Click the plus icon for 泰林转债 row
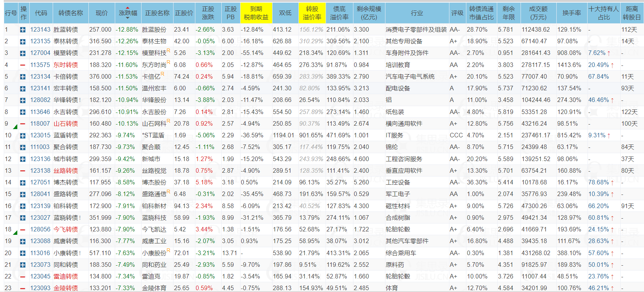Image resolution: width=644 pixels, height=292 pixels. tap(23, 41)
